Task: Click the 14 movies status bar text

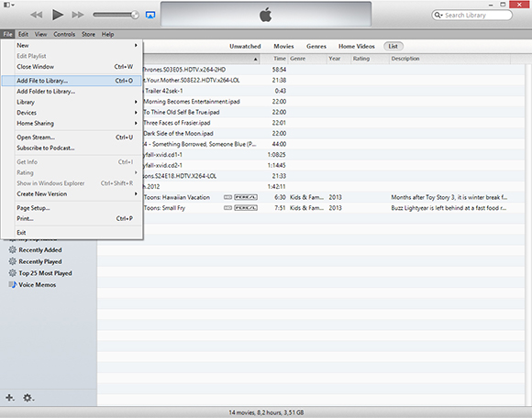Action: (266, 412)
